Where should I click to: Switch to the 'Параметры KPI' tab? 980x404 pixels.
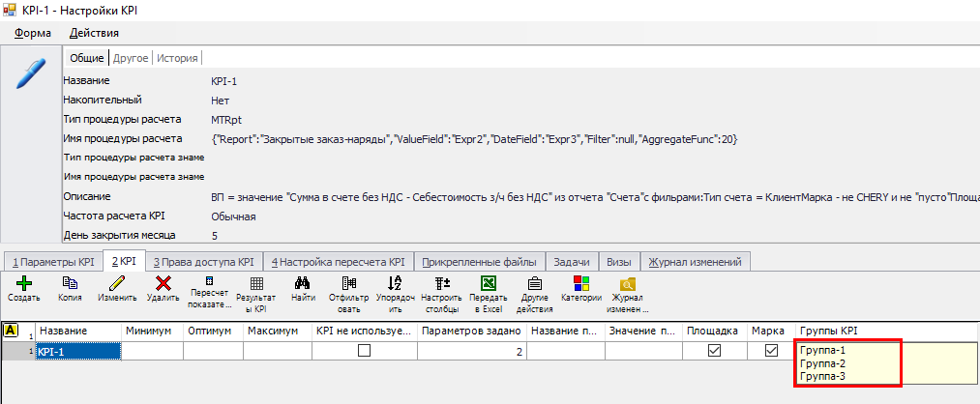51,261
